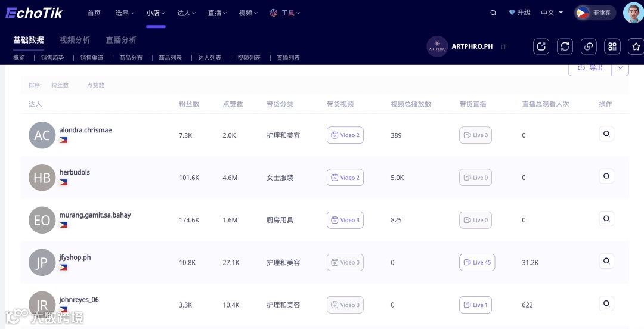Go to 首页 home page
The image size is (644, 329).
[94, 13]
